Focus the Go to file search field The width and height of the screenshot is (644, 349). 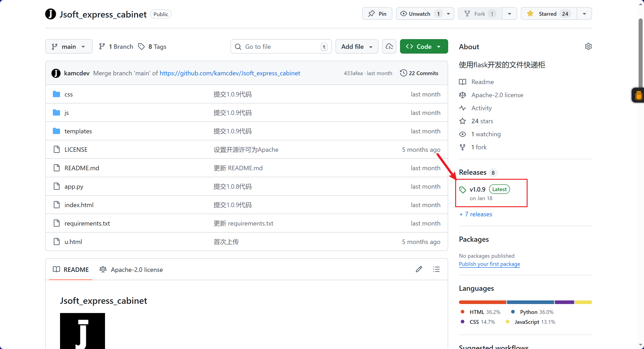[x=281, y=47]
